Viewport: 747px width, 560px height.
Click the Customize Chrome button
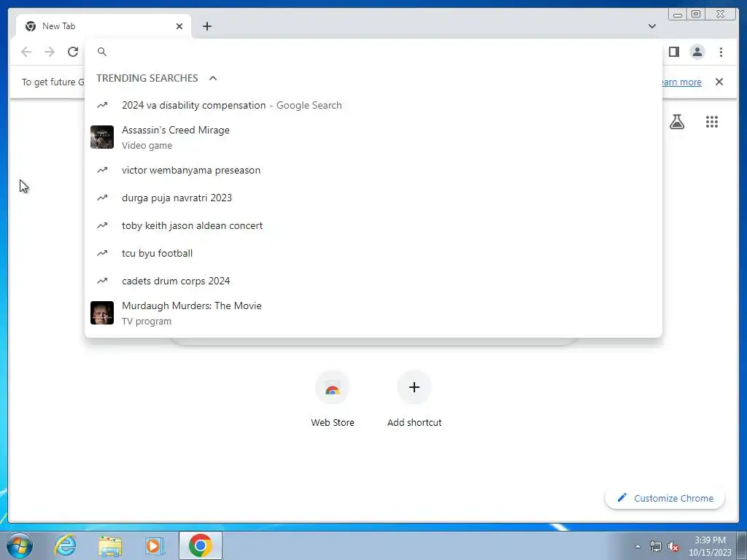[x=665, y=498]
